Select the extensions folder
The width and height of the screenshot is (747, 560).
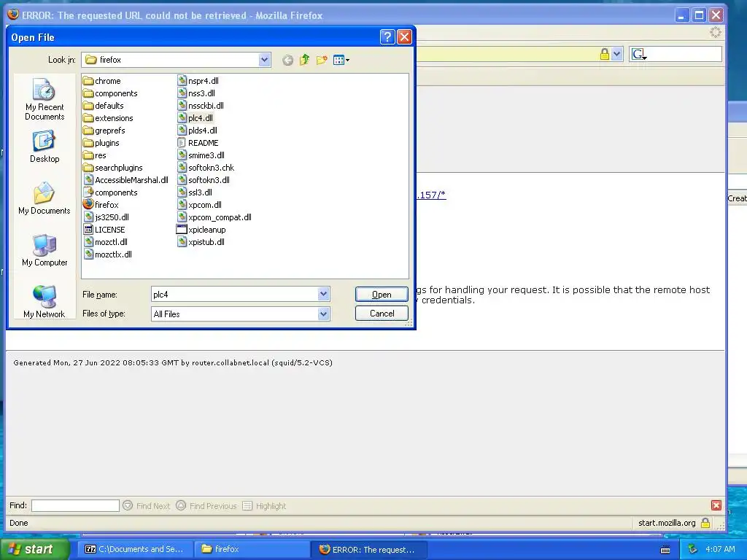108,118
